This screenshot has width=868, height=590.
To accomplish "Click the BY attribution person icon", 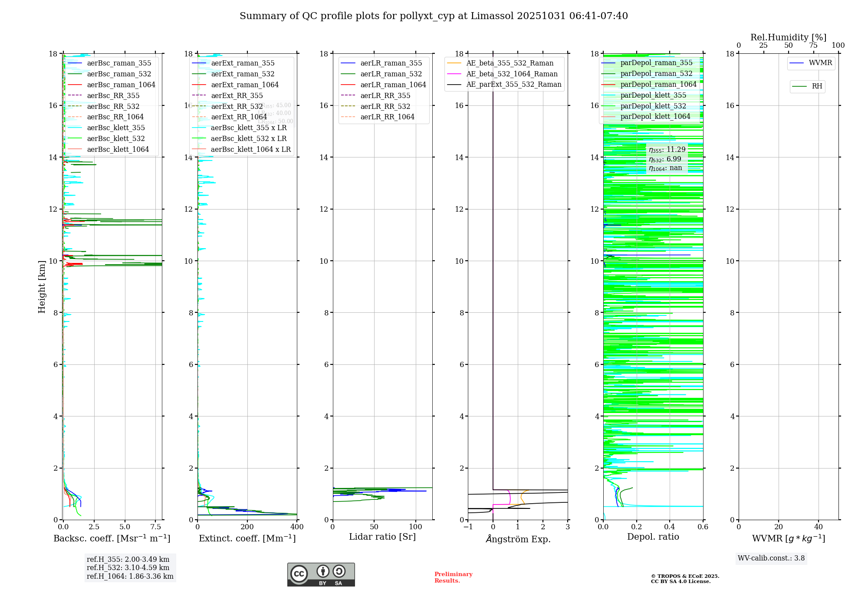I will [322, 571].
